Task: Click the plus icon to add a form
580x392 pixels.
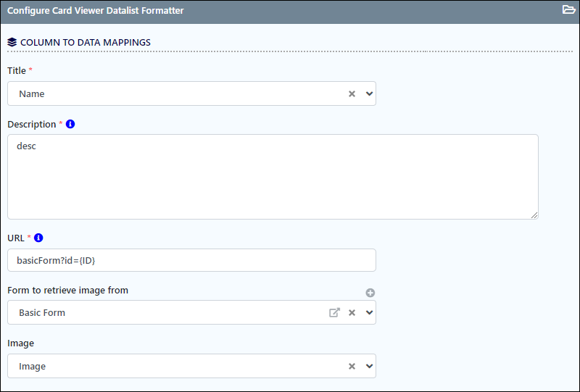Action: 370,293
